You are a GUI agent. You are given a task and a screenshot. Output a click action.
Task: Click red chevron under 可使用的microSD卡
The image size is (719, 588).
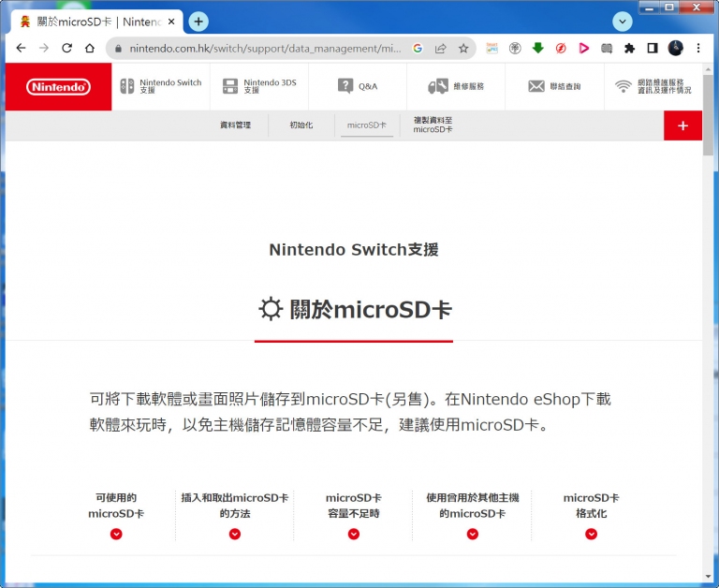pos(116,534)
